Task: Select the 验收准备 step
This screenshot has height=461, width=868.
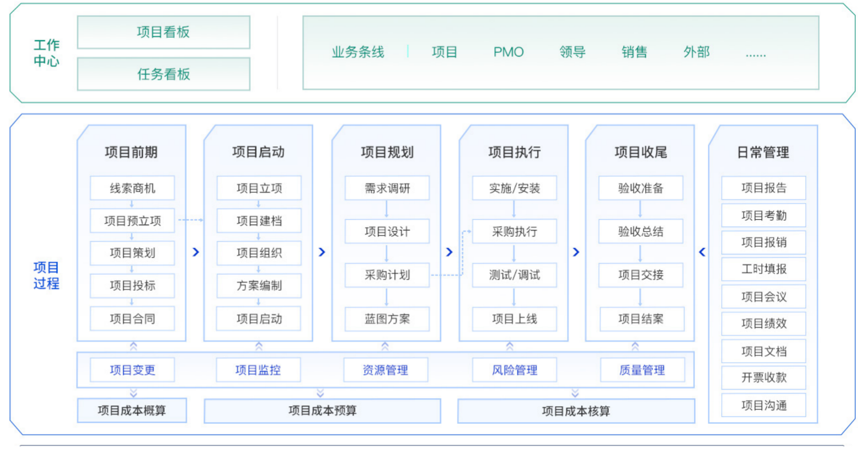Action: 641,188
